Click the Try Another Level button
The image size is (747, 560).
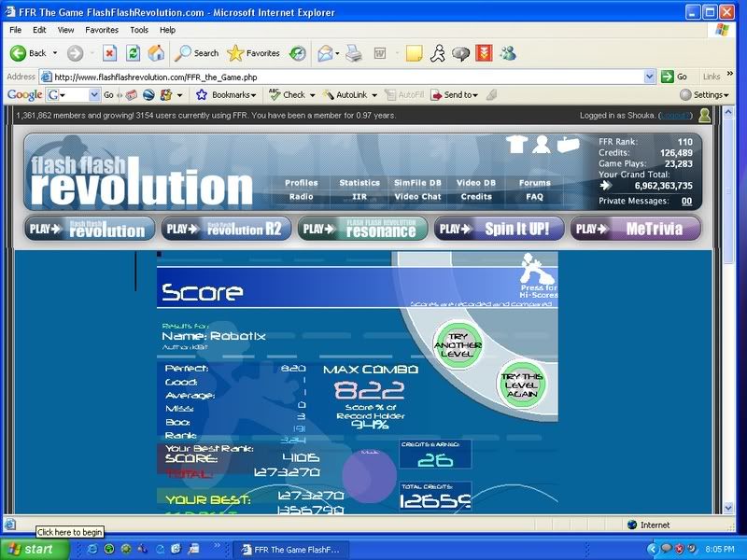coord(458,345)
